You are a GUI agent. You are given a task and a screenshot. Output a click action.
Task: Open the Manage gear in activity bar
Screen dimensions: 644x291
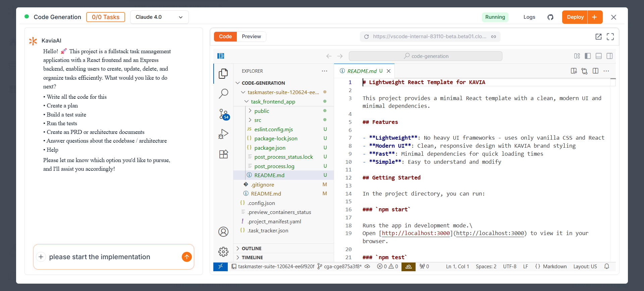click(223, 251)
